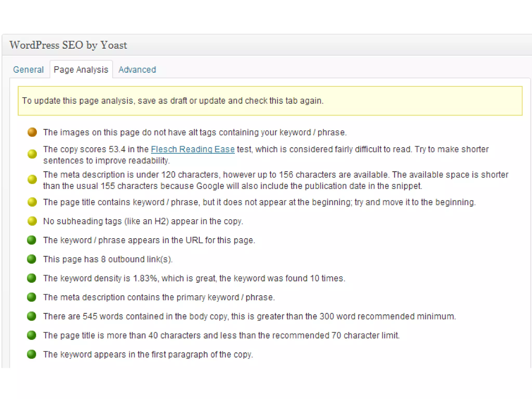Click green dot for page title length
Screen dimensions: 532x399
(x=31, y=335)
